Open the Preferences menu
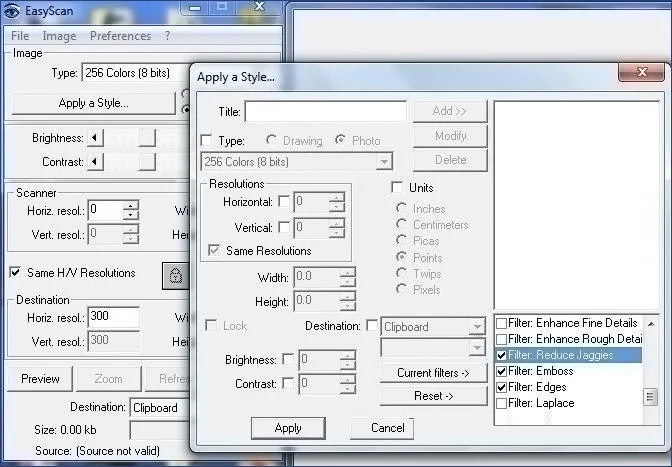 click(120, 36)
